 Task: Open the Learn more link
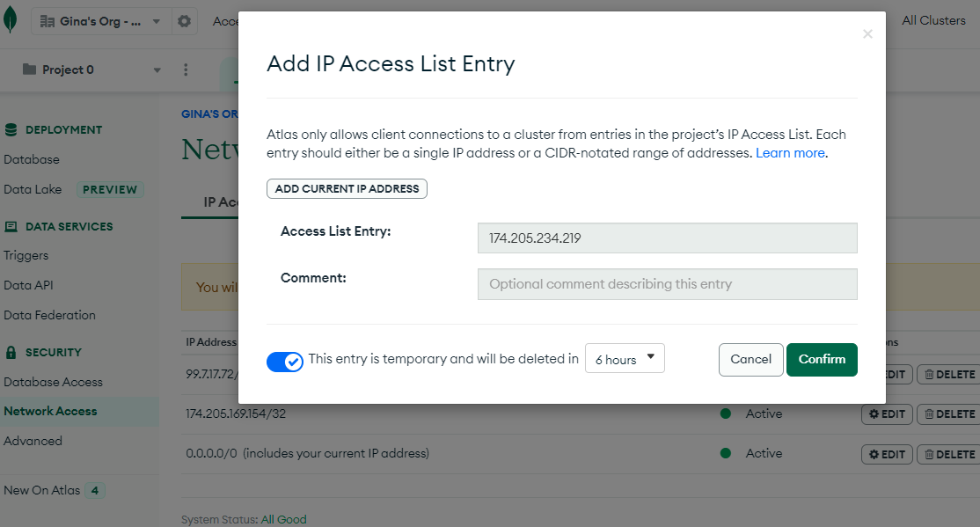(790, 153)
